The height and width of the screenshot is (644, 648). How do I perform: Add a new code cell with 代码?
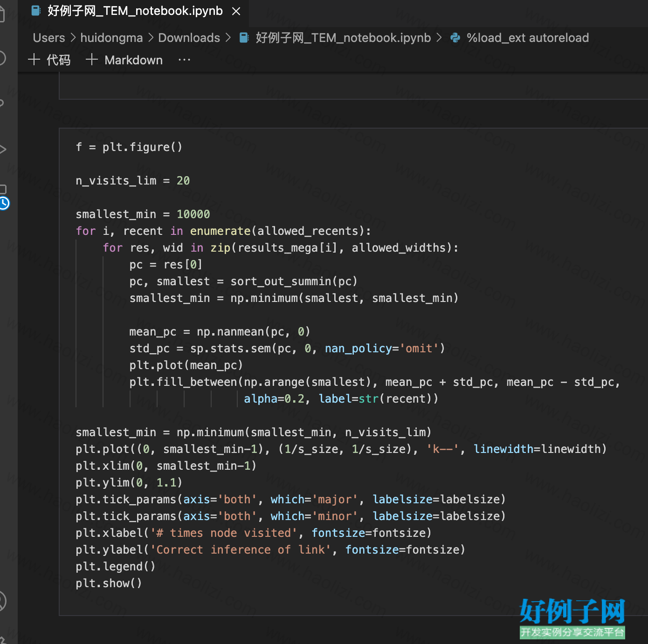click(x=49, y=60)
